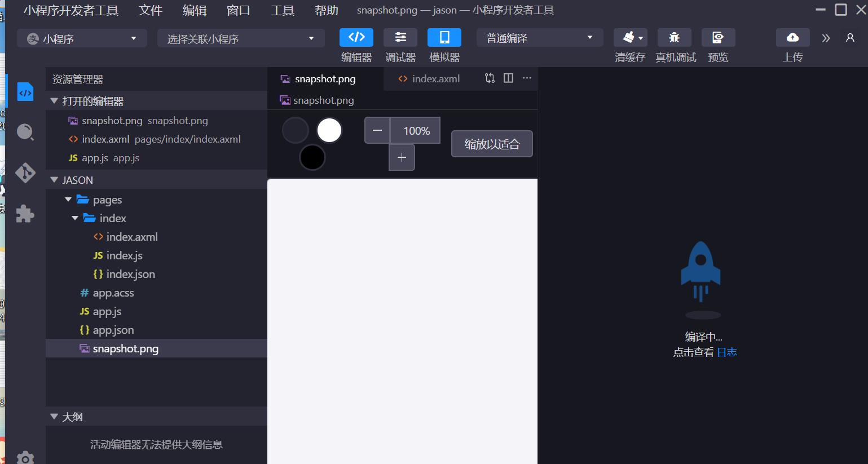
Task: Select snapshot.png under open editors
Action: click(156, 121)
